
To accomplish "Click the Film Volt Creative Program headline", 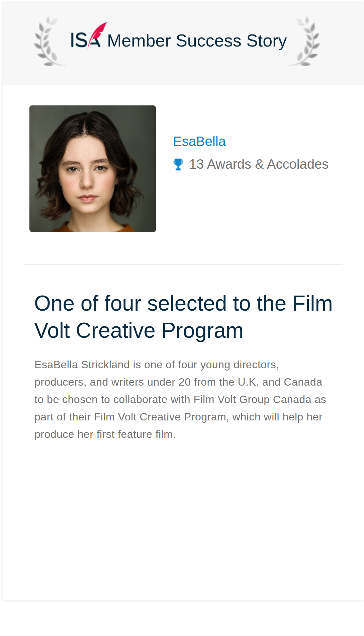I will pos(183,317).
